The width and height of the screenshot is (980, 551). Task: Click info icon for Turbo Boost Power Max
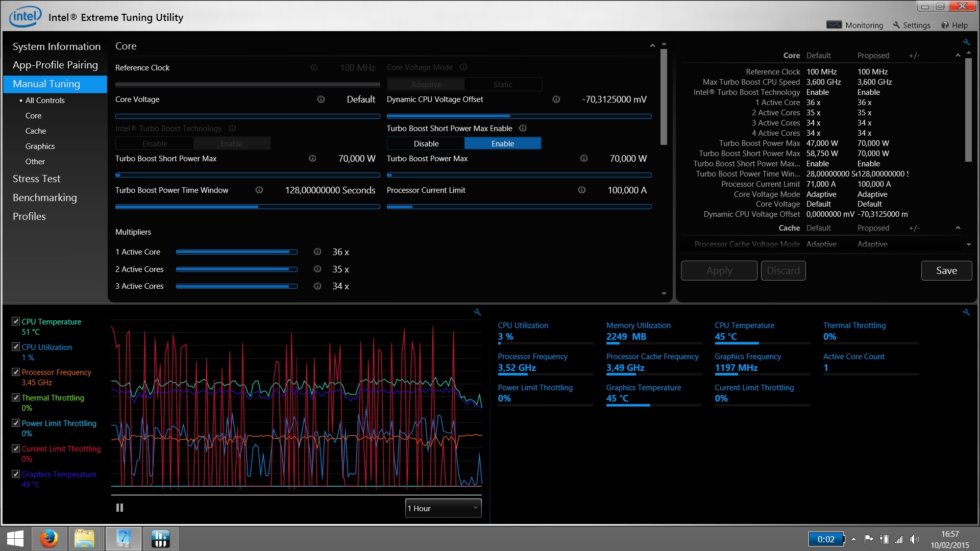click(x=584, y=158)
